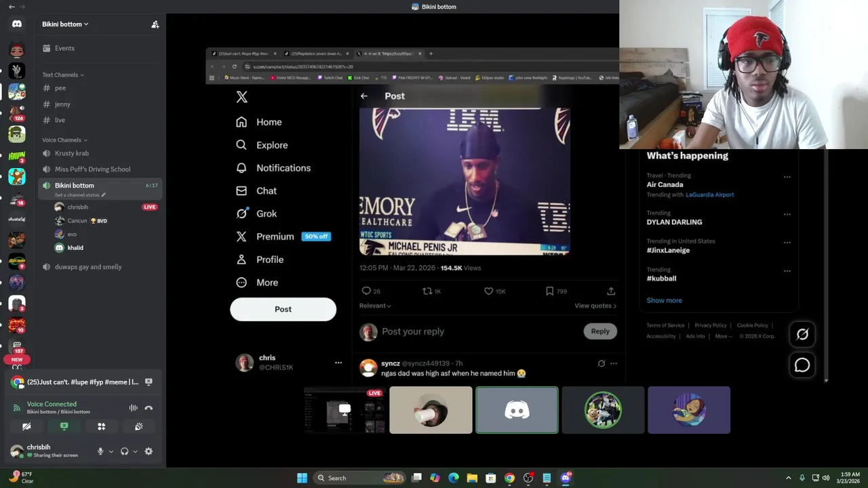Open the Events calendar entry
This screenshot has height=488, width=868.
tap(64, 48)
